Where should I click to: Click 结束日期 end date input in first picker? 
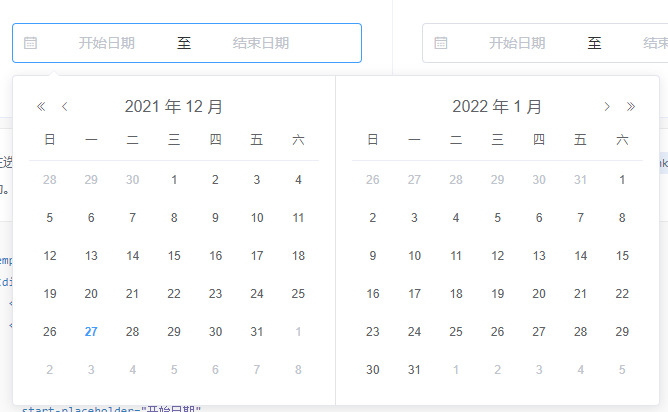pos(261,43)
